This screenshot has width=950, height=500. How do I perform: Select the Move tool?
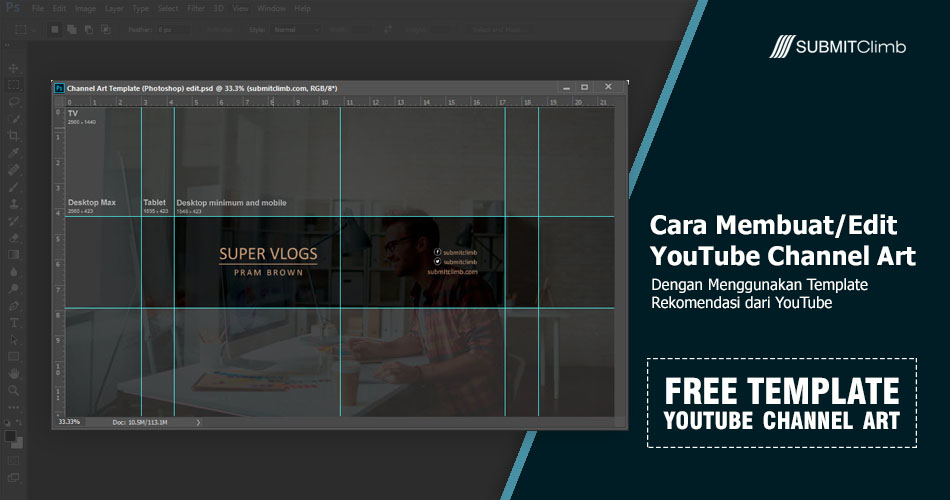[x=13, y=68]
